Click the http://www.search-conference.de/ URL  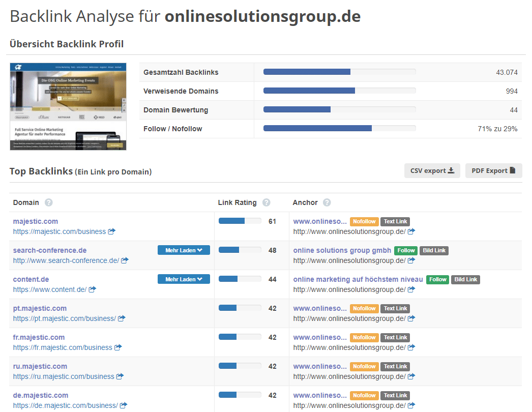click(x=66, y=260)
